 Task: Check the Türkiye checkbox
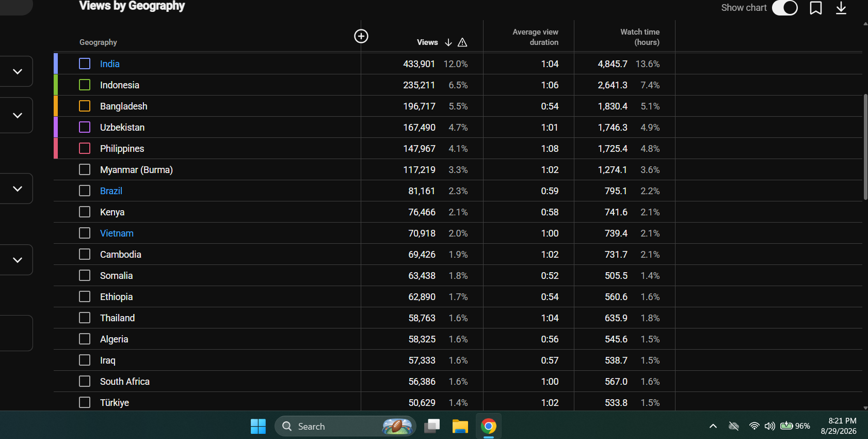(85, 402)
